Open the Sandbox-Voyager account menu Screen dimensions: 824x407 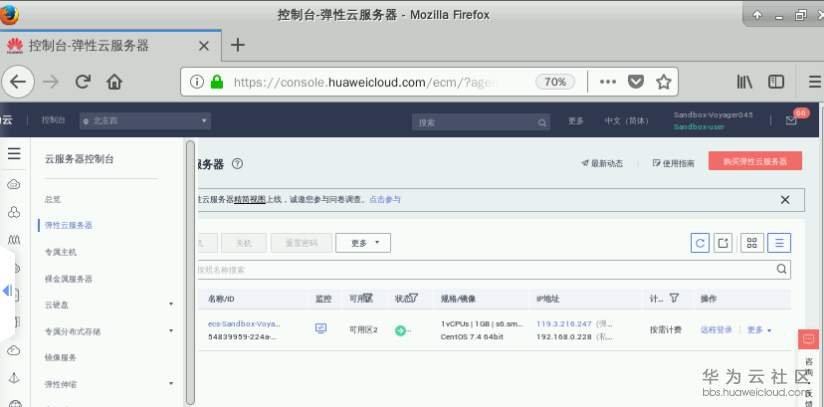pyautogui.click(x=713, y=120)
